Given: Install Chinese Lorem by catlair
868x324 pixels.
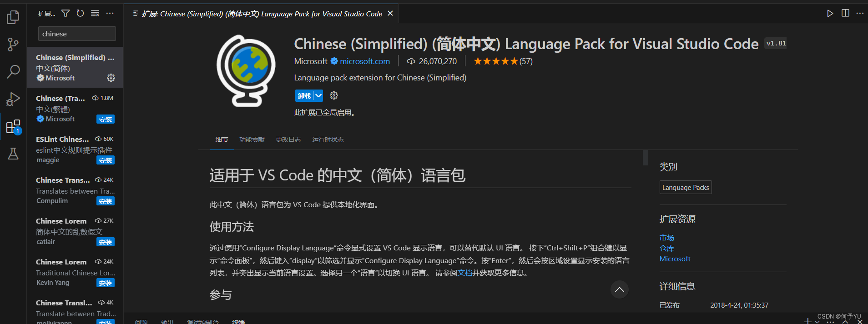Looking at the screenshot, I should tap(106, 242).
